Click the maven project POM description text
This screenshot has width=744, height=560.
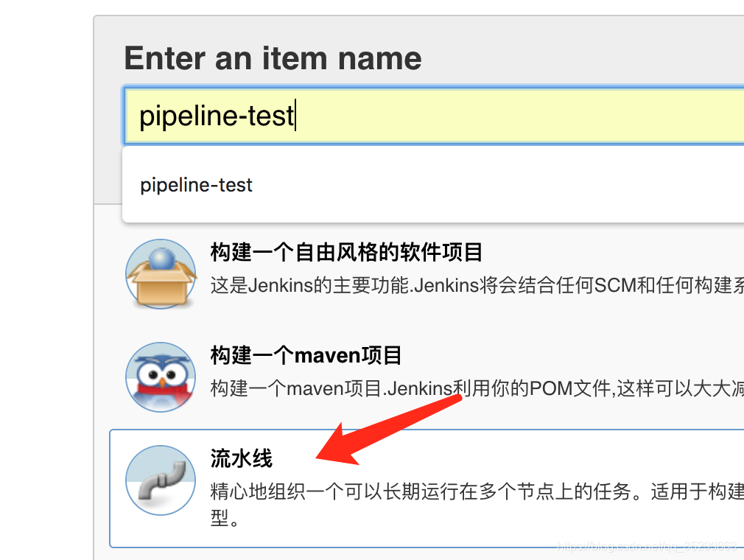(x=477, y=388)
